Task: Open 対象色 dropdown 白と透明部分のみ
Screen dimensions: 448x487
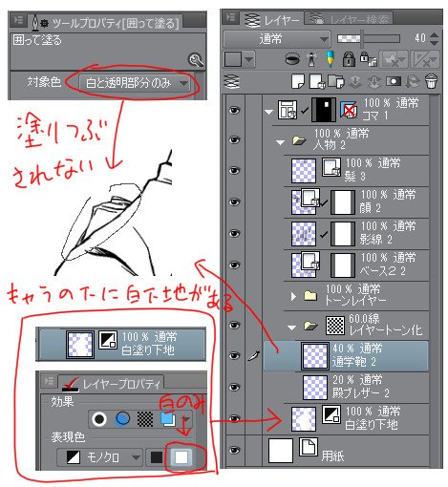Action: 135,83
